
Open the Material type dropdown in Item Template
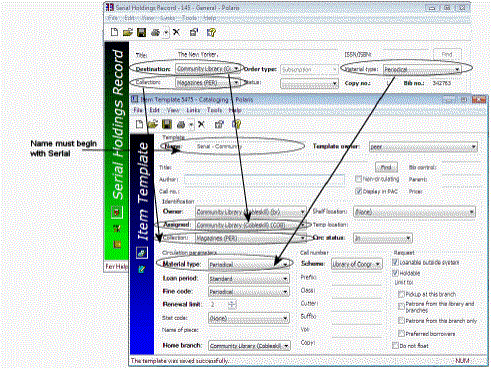(x=286, y=265)
